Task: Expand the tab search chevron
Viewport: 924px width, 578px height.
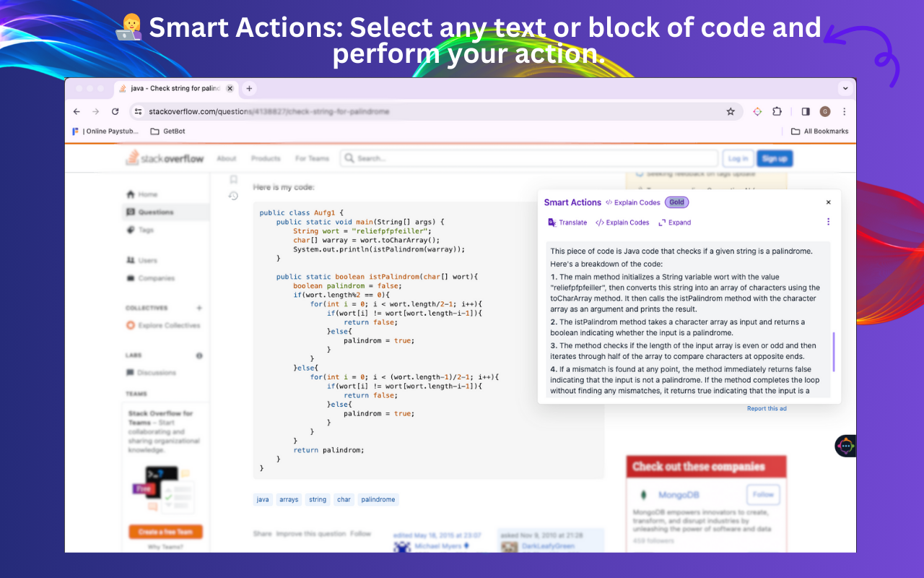Action: (x=845, y=88)
